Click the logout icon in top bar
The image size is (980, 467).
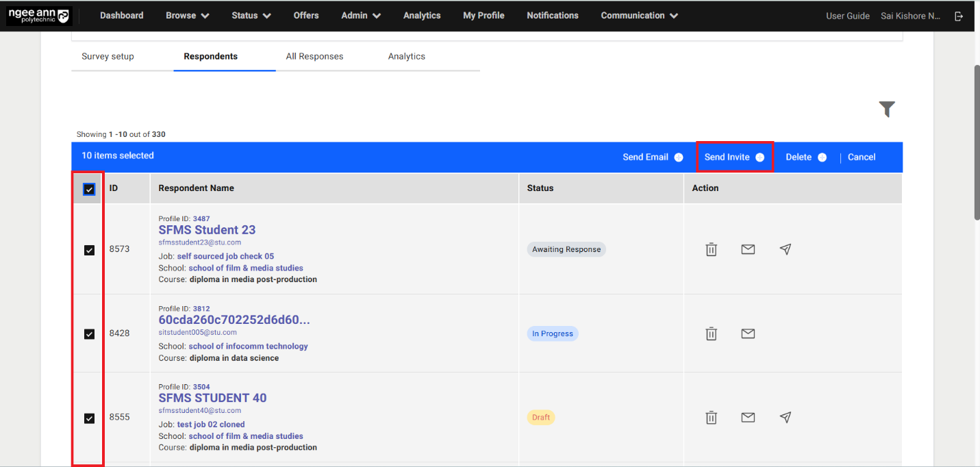tap(959, 16)
